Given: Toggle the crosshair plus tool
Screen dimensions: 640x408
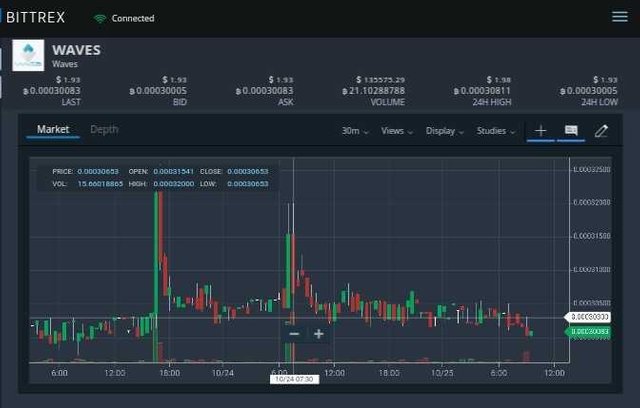Looking at the screenshot, I should point(540,131).
